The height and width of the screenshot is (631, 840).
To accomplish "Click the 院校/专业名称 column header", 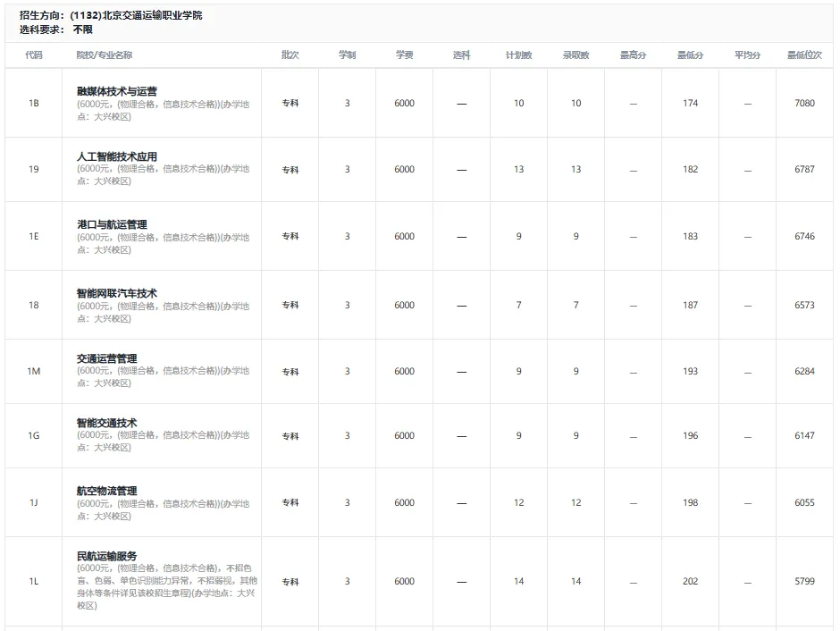I will tap(104, 55).
